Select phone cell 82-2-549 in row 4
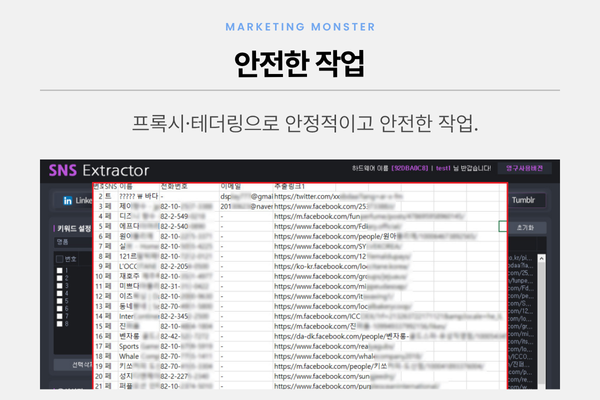 click(x=189, y=216)
